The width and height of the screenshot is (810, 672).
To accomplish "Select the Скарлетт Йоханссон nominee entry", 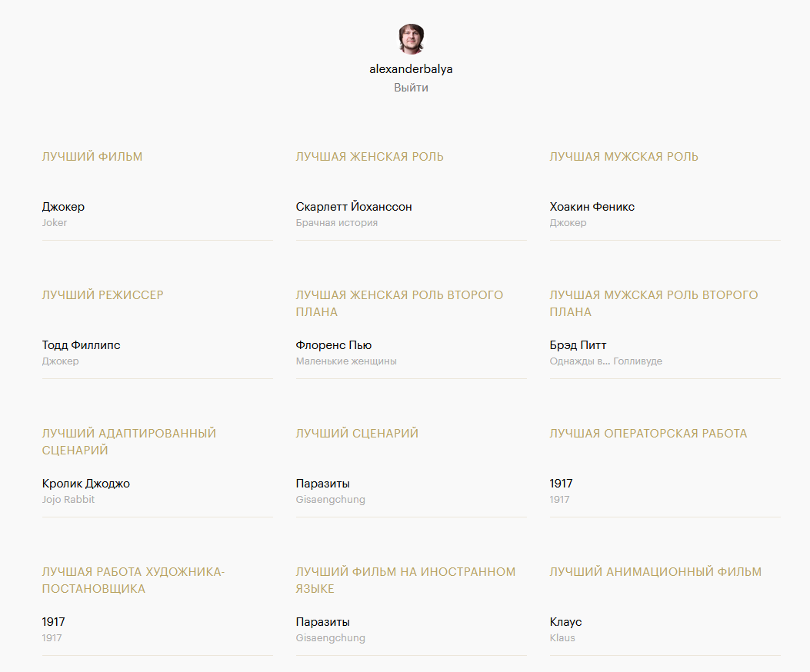I will click(354, 207).
